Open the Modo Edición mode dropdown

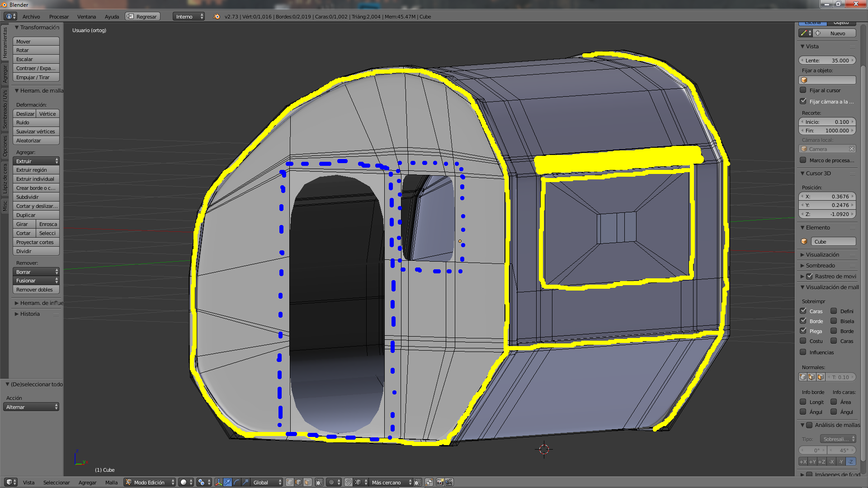pos(150,482)
